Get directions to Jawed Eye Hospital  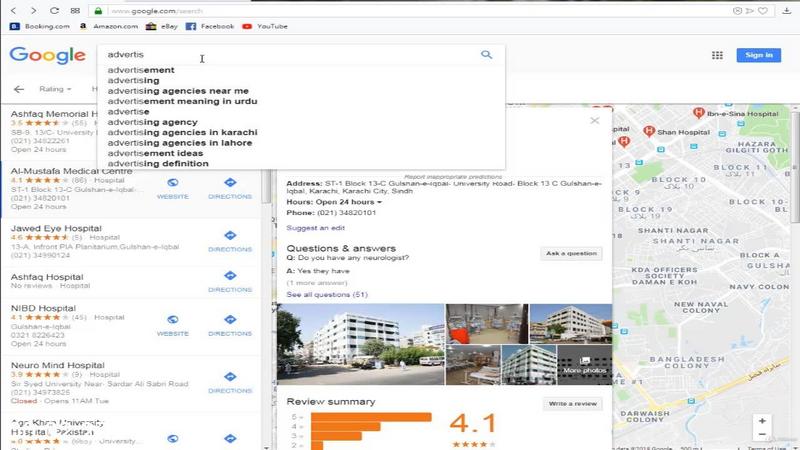tap(230, 241)
